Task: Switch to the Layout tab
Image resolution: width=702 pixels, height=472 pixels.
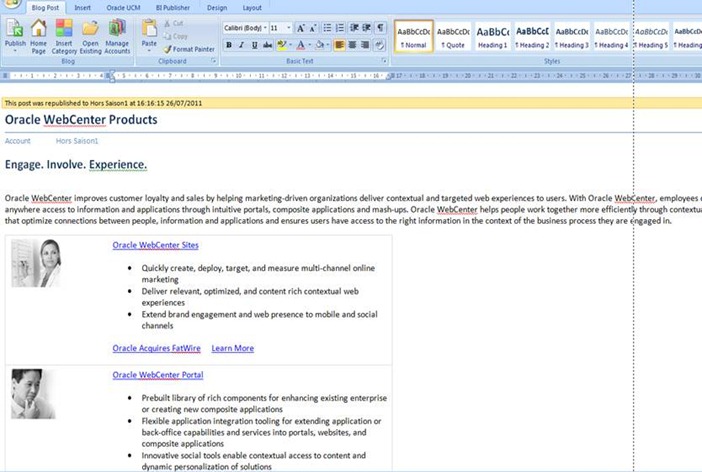Action: pos(252,8)
